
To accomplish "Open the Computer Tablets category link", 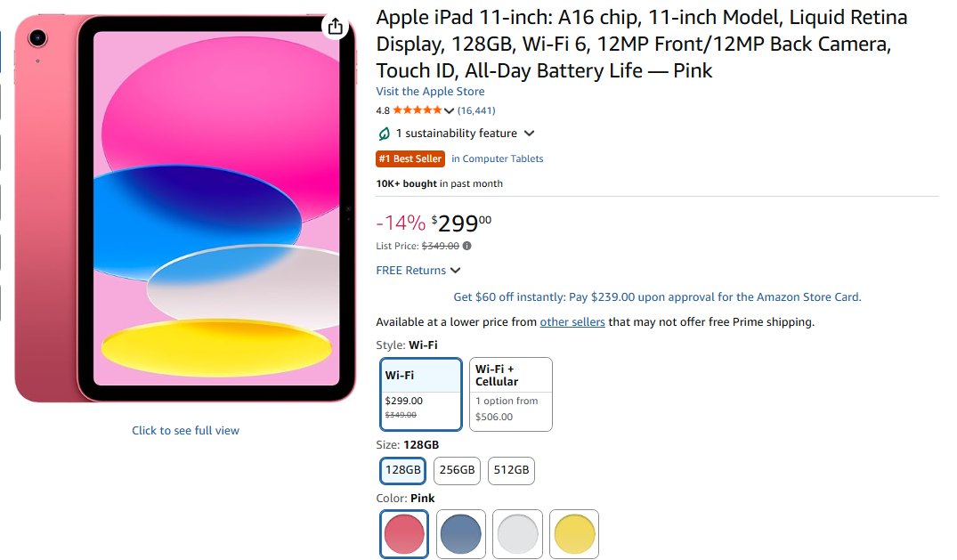I will point(497,158).
